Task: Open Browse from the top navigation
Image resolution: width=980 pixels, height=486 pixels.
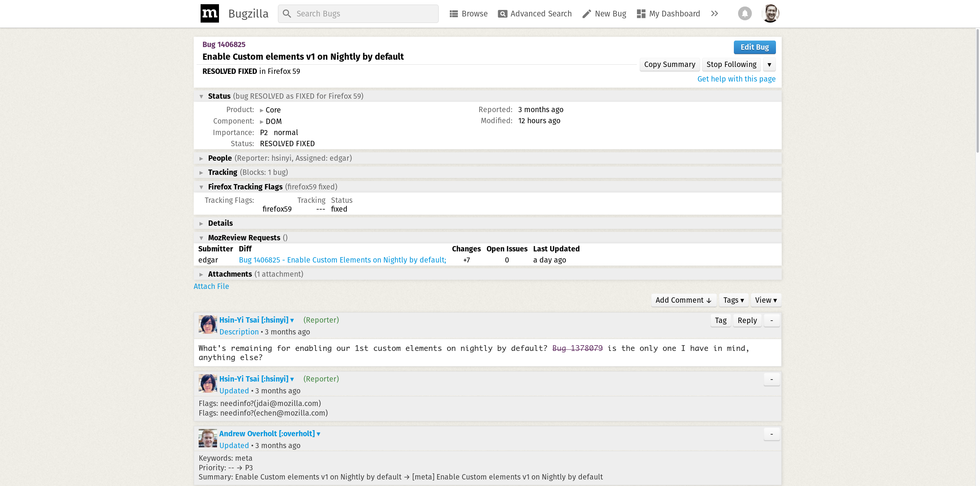Action: point(469,14)
